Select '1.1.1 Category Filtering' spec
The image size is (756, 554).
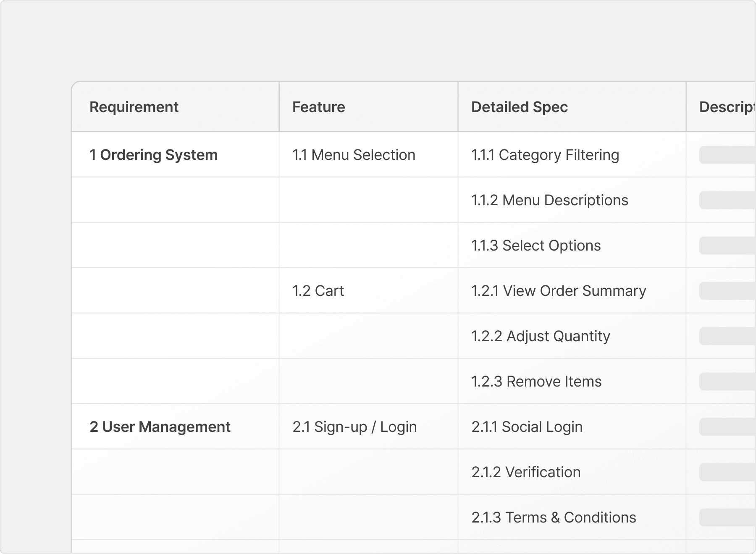pyautogui.click(x=572, y=155)
